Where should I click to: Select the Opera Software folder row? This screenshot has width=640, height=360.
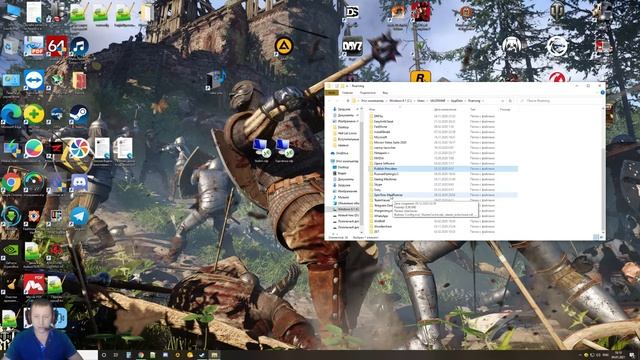[x=443, y=163]
